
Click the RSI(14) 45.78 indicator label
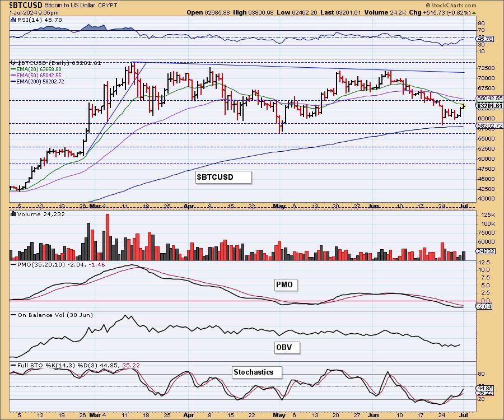tap(39, 20)
